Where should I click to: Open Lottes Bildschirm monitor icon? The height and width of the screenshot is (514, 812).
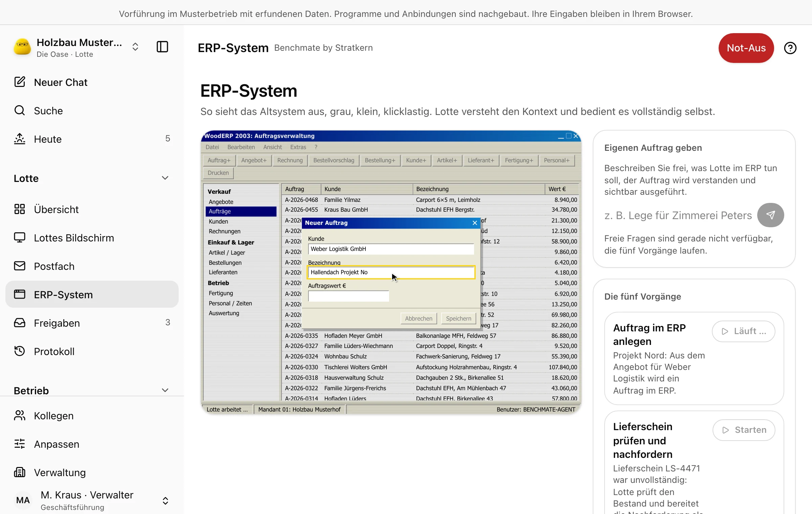[20, 238]
